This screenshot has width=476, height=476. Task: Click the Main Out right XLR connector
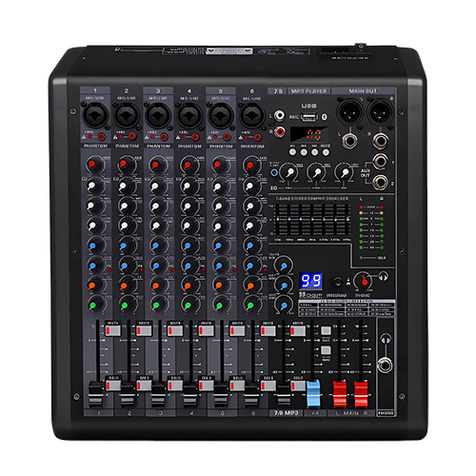click(380, 112)
